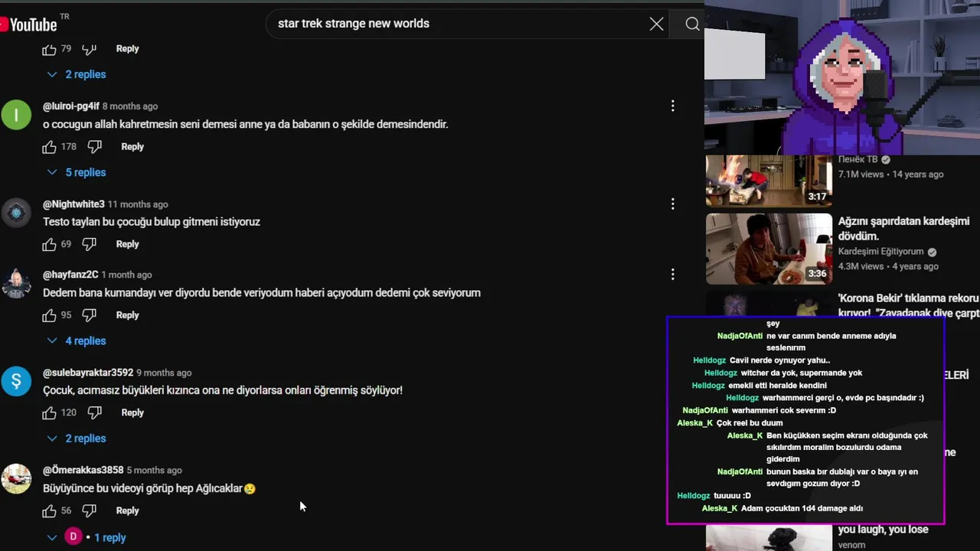Expand '5 replies' under @luiroi-pg4if
Image resolution: width=980 pixels, height=551 pixels.
click(x=77, y=172)
